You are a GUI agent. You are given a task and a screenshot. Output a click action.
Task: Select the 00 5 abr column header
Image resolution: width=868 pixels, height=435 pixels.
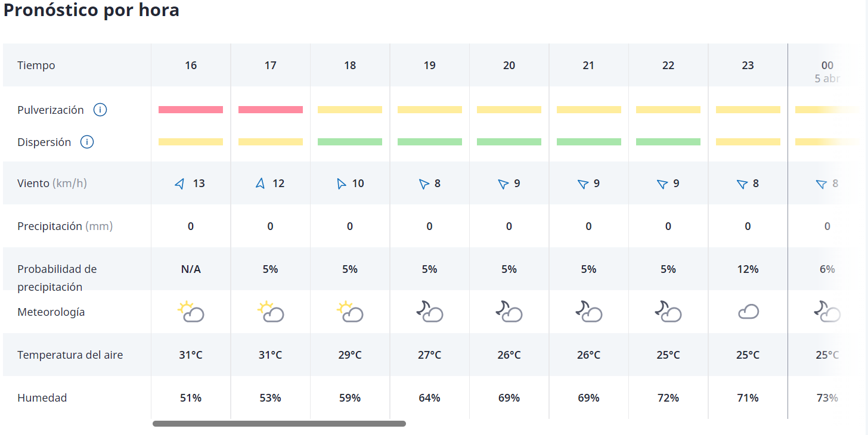(827, 70)
